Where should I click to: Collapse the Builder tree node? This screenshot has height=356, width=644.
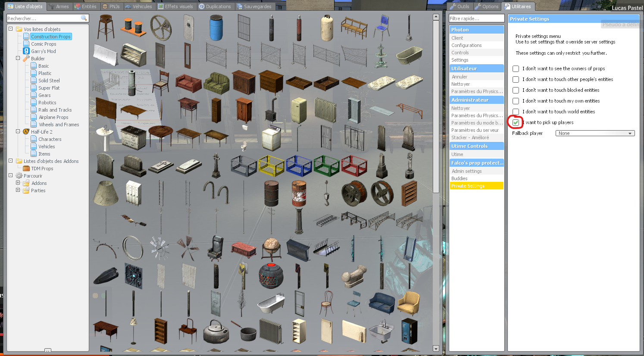tap(18, 58)
